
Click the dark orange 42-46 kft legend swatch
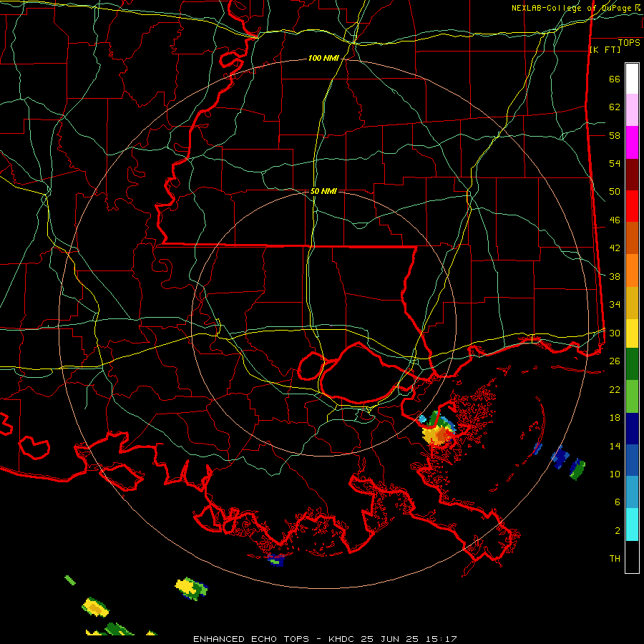[632, 238]
